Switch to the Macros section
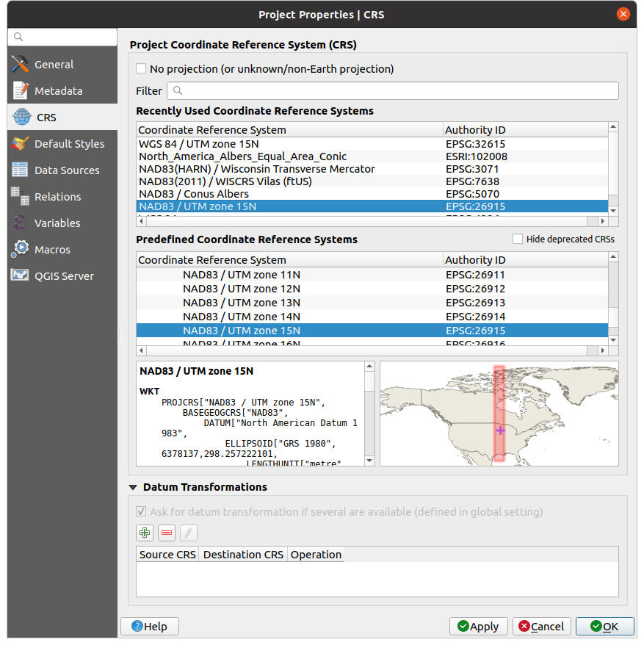 (x=52, y=250)
